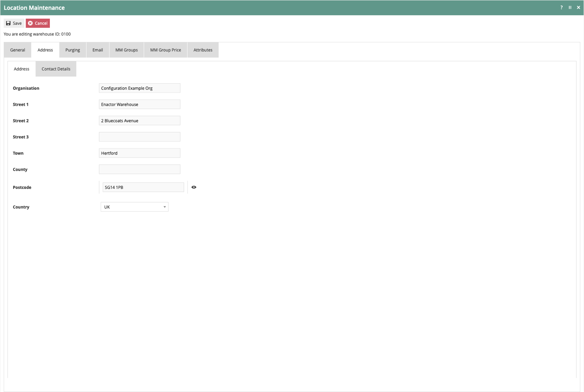Viewport: 584px width, 392px height.
Task: Open the Contact Details sub-tab
Action: coord(56,69)
